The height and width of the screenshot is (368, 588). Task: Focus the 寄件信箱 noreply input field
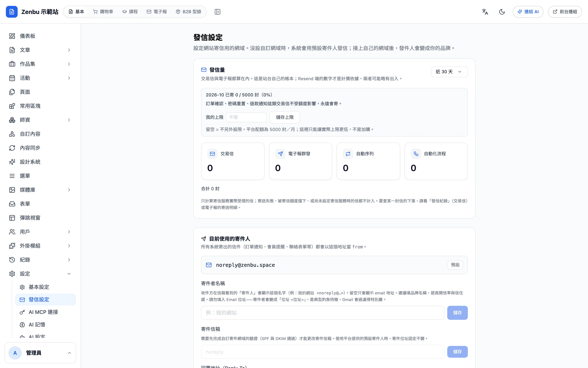coord(322,352)
